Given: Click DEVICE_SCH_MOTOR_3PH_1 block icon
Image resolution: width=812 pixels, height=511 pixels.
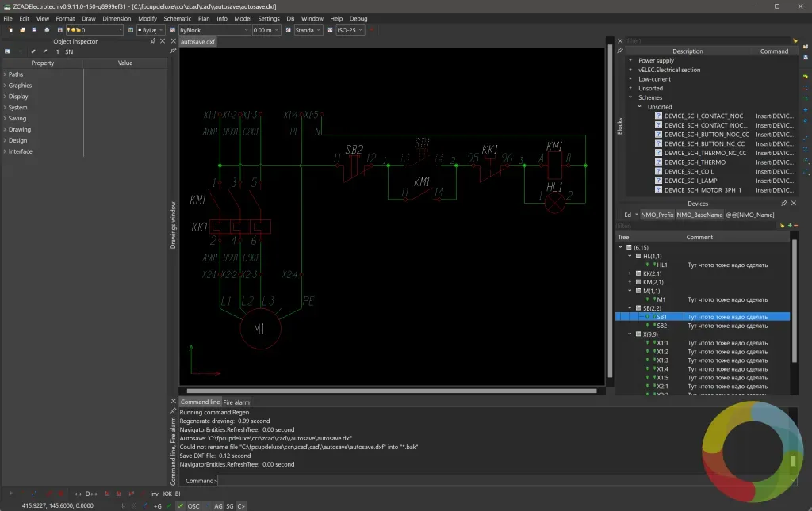Looking at the screenshot, I should pos(658,190).
